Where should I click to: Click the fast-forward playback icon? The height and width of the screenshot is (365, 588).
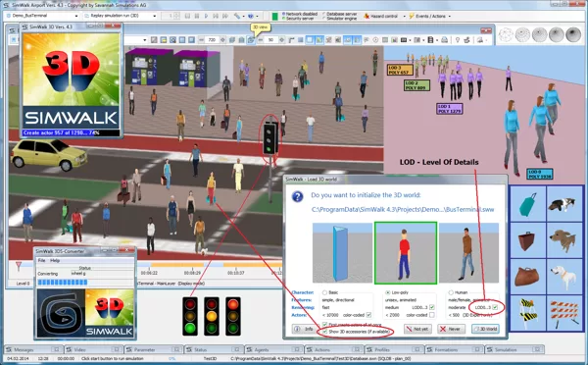coord(225,16)
